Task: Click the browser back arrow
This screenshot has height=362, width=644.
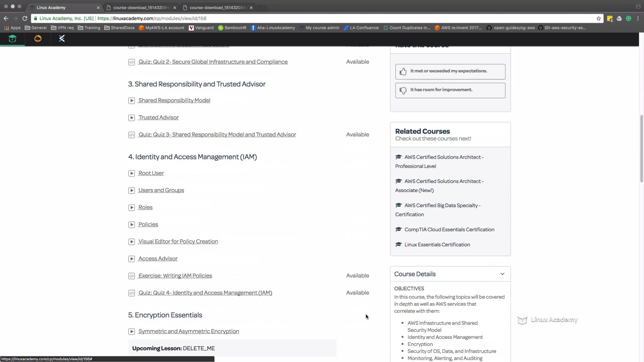Action: 6,18
